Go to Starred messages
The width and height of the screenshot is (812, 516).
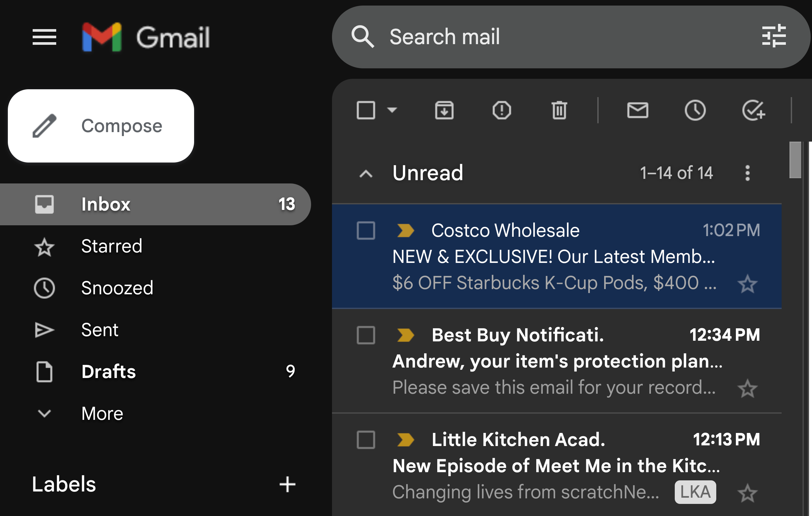pyautogui.click(x=155, y=246)
